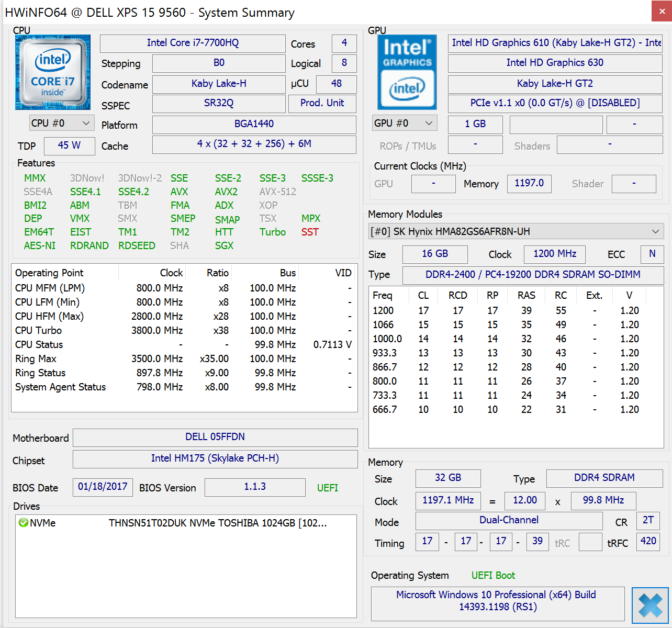672x628 pixels.
Task: Click the TDP 45 W value
Action: [x=69, y=145]
